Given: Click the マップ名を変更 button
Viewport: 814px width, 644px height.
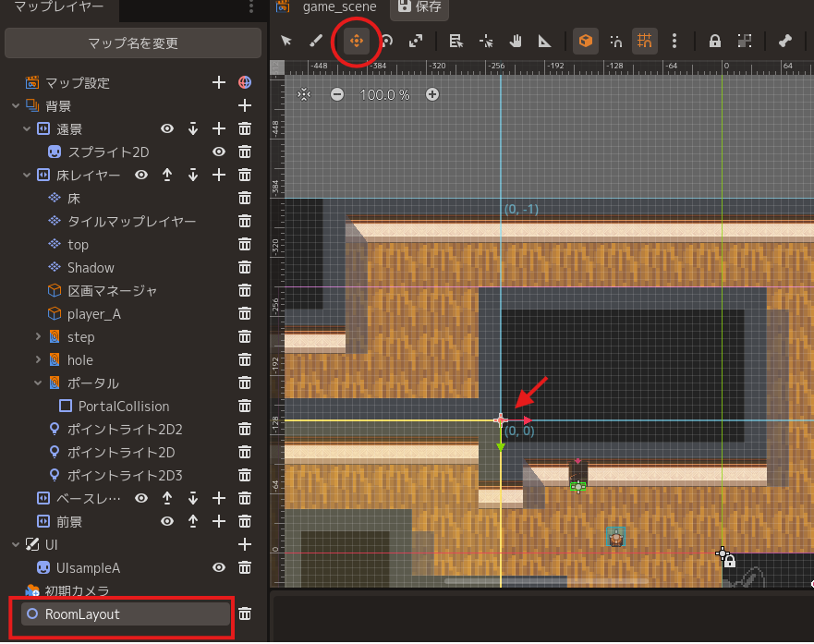Looking at the screenshot, I should pos(133,43).
